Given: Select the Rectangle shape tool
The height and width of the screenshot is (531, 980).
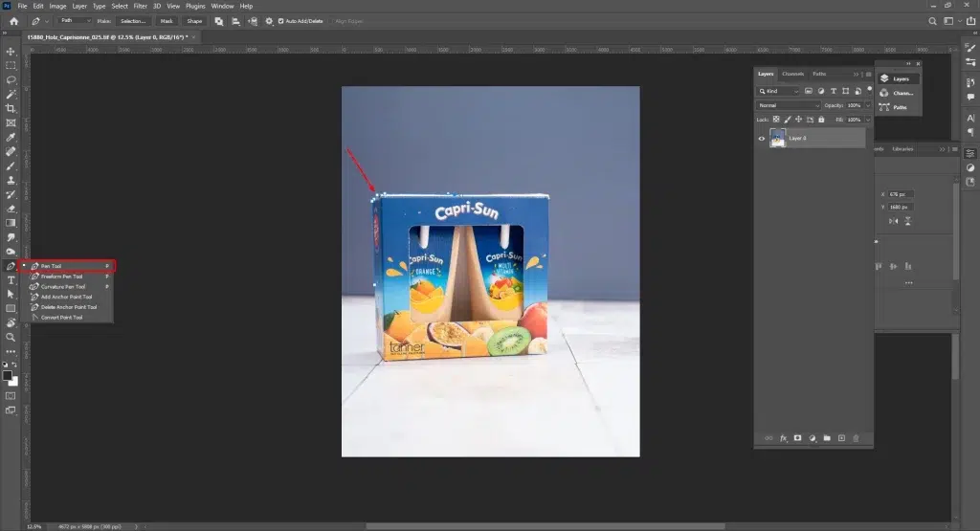Looking at the screenshot, I should tap(11, 309).
